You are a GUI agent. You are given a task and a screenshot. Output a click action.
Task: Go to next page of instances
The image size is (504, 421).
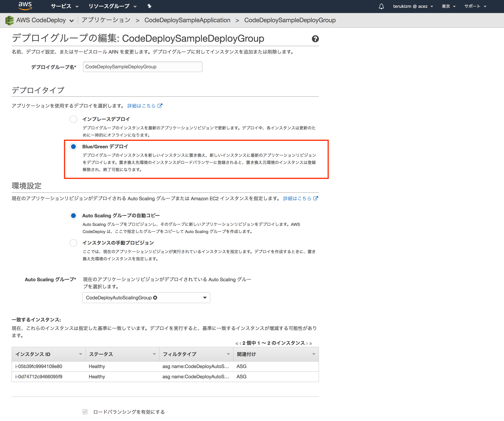tap(307, 343)
